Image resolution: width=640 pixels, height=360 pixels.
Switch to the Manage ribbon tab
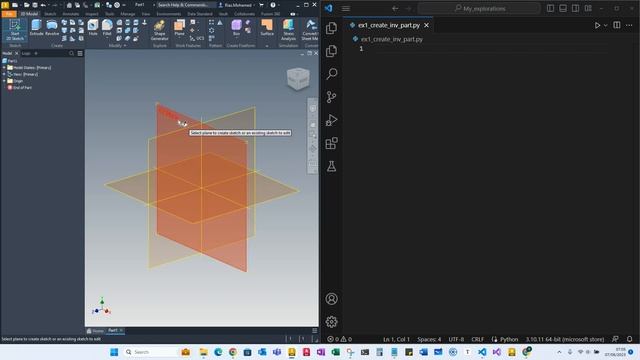click(x=128, y=13)
